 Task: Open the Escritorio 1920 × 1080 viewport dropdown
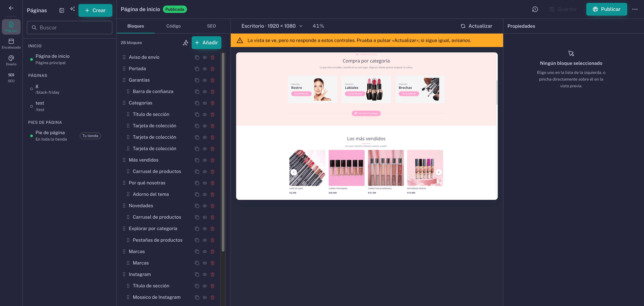click(x=272, y=26)
